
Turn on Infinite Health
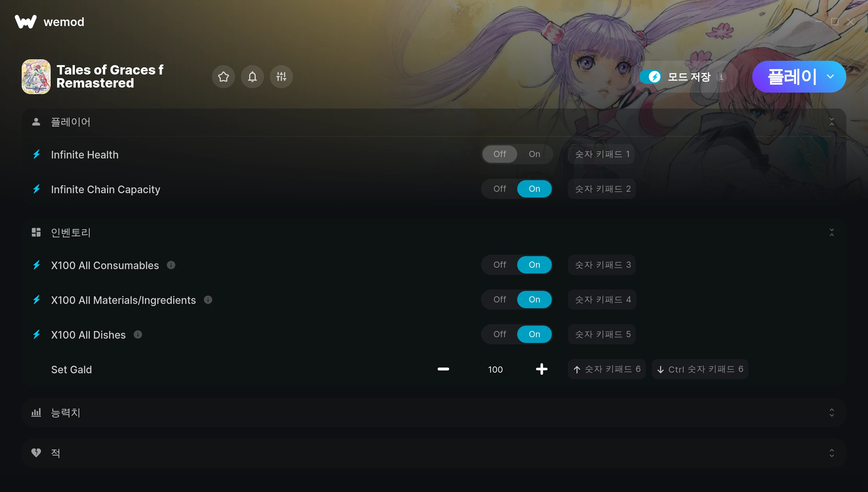(x=535, y=154)
